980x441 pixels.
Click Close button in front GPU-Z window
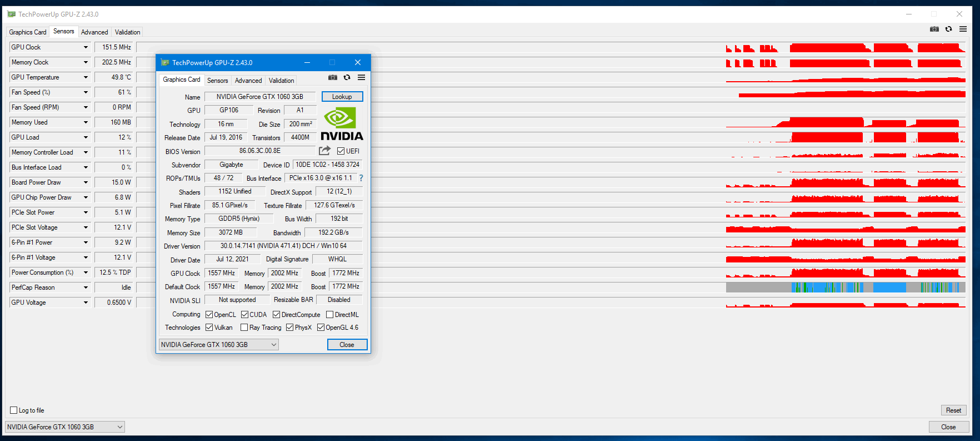(x=347, y=345)
